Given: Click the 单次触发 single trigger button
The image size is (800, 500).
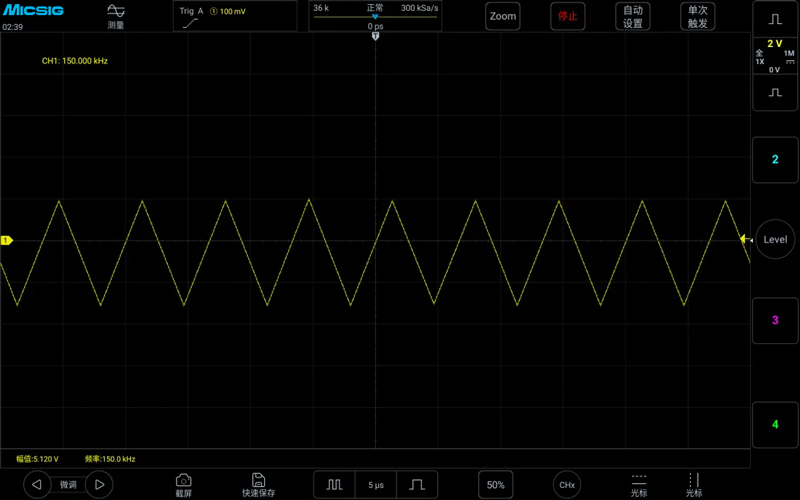Looking at the screenshot, I should tap(697, 16).
